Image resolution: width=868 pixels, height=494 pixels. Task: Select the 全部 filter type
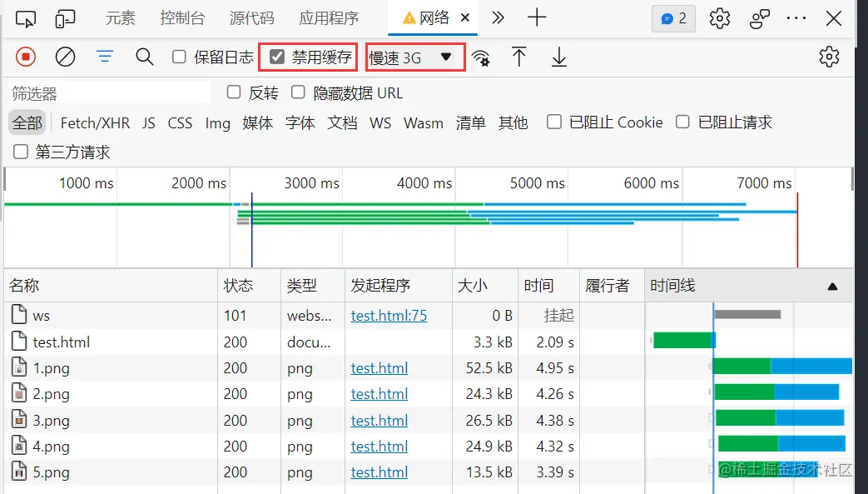pyautogui.click(x=27, y=122)
